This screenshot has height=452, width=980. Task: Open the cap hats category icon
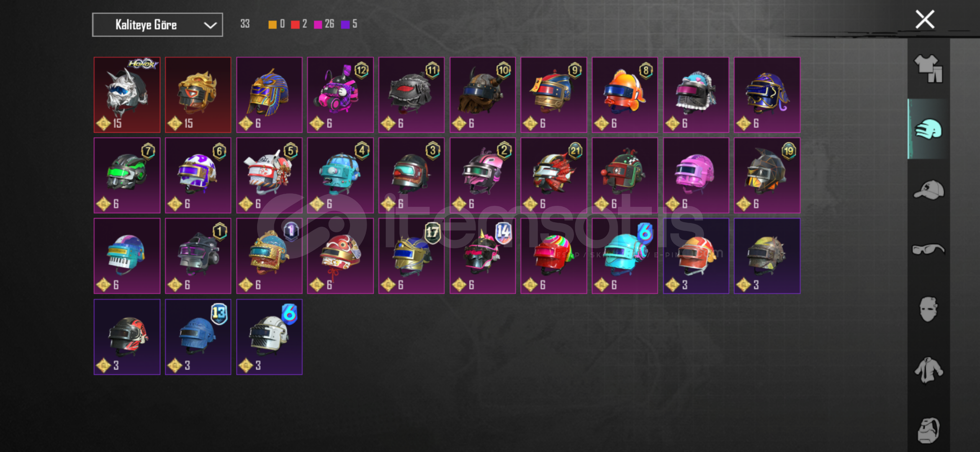click(928, 189)
